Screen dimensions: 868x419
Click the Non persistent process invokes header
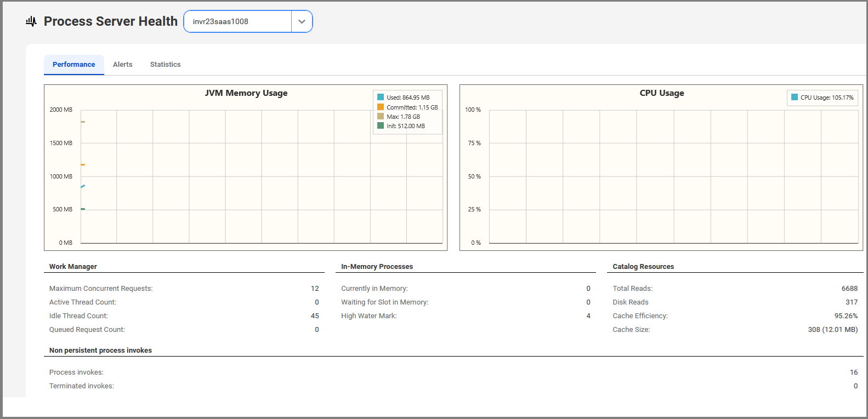pos(100,351)
